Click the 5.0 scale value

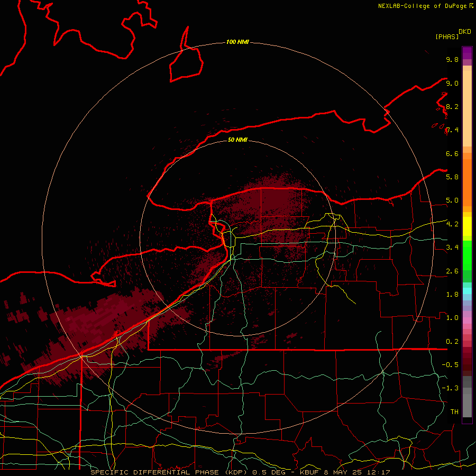tap(452, 200)
